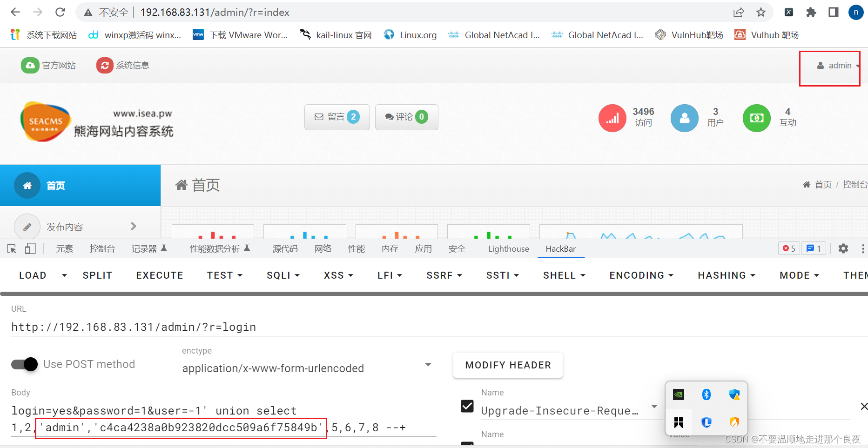Bookmark this page with the star icon
This screenshot has width=868, height=448.
(761, 13)
